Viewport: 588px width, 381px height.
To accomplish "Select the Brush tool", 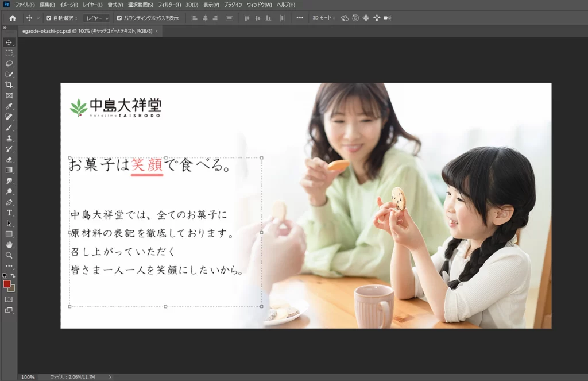I will tap(9, 128).
